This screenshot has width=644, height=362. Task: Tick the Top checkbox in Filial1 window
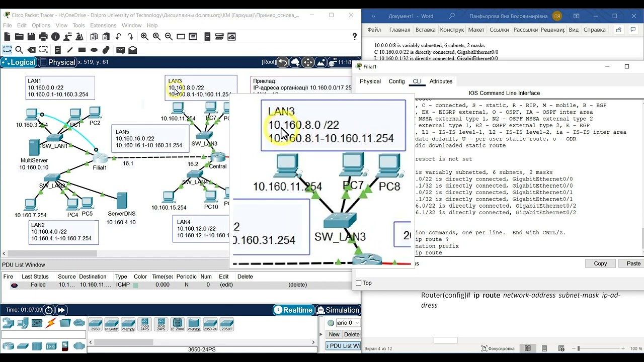coord(359,283)
